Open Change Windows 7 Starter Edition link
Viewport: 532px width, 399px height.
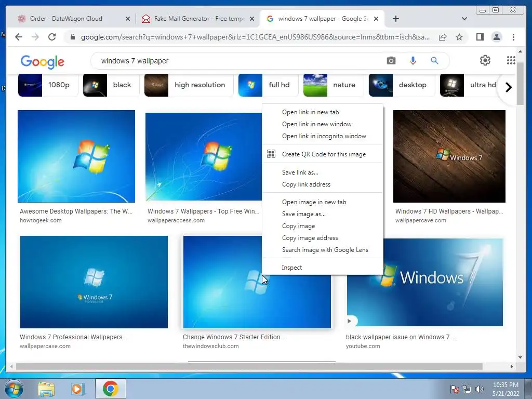(235, 337)
